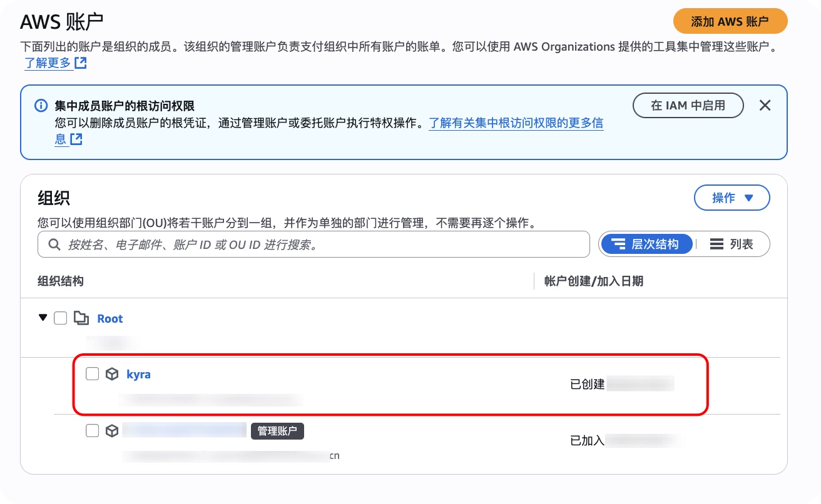This screenshot has height=504, width=821.
Task: Click the 帐户创建/加入日期 column header
Action: (594, 281)
